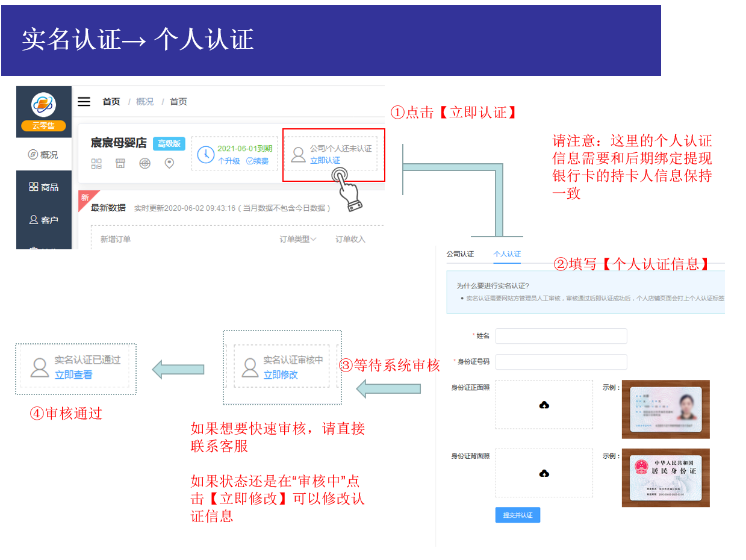Click the storefront icon under store name
Image resolution: width=746 pixels, height=560 pixels.
click(x=120, y=164)
